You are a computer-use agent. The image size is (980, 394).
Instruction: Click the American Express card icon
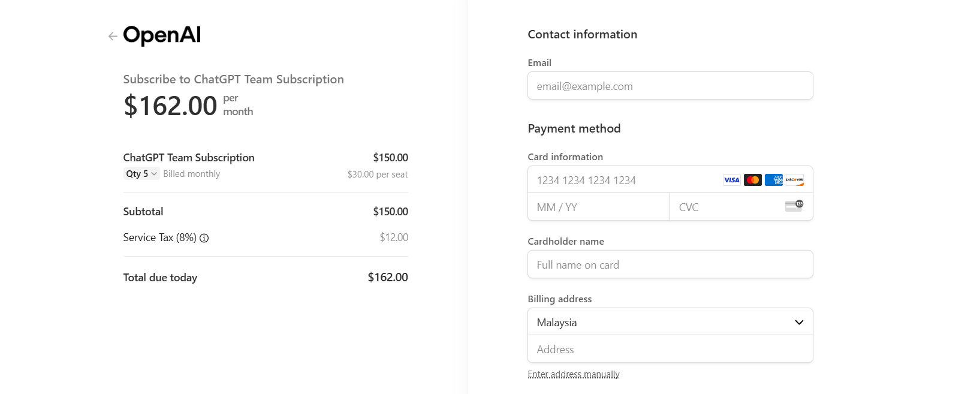pyautogui.click(x=774, y=180)
